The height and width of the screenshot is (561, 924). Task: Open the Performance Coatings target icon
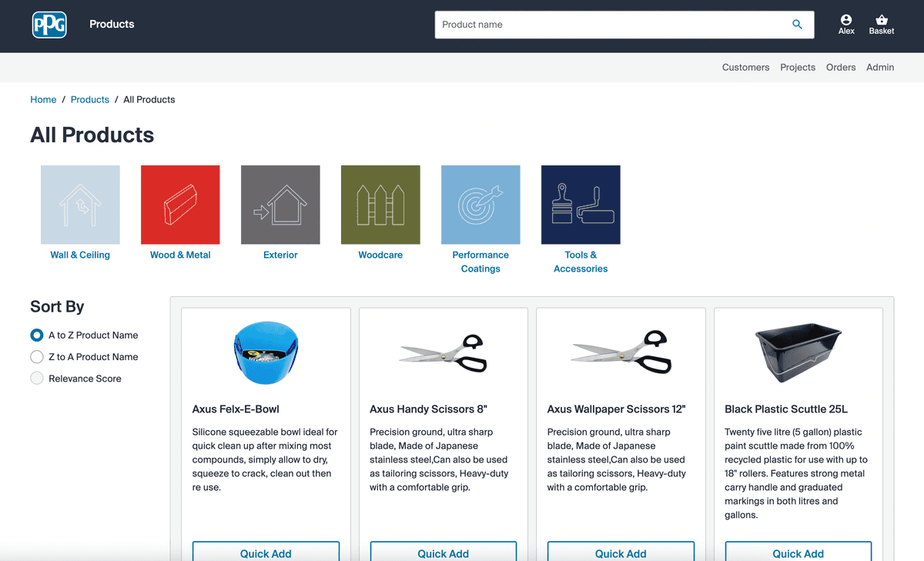480,205
